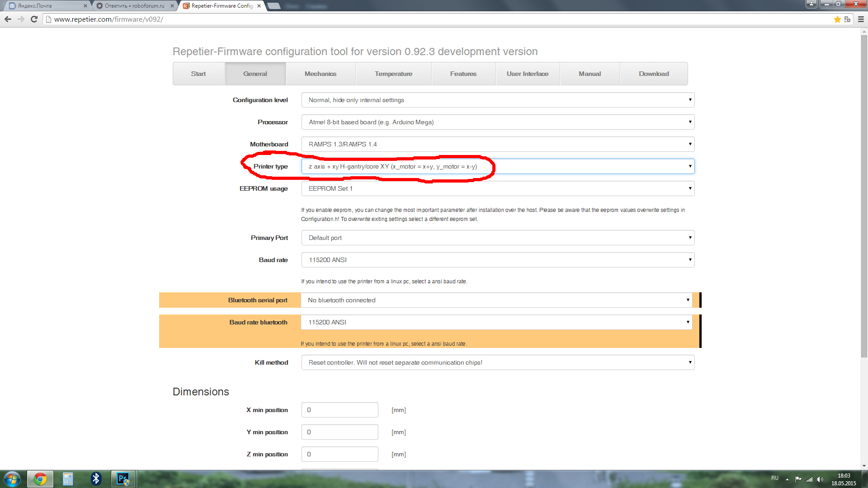Screen dimensions: 868x488
Task: Click the browser back arrow
Action: [8, 19]
